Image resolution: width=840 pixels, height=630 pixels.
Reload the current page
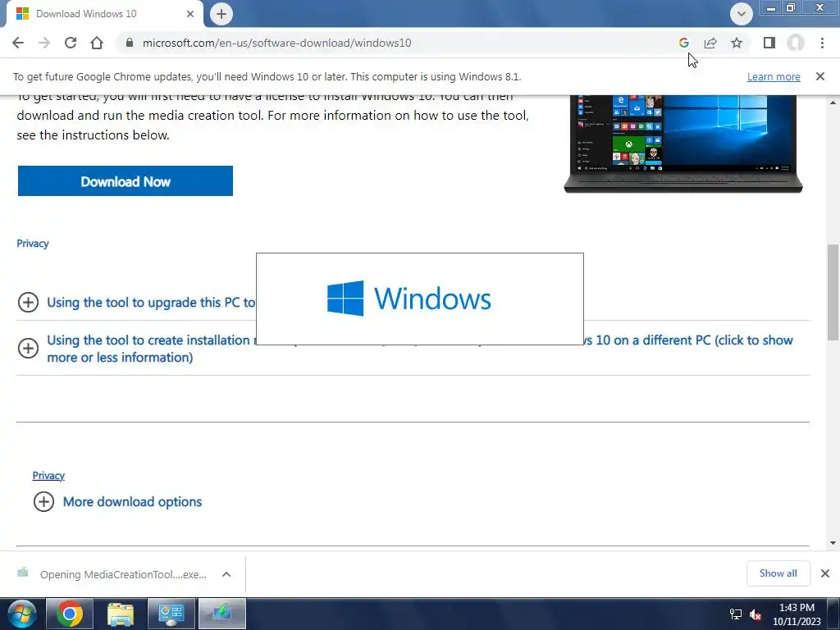click(x=71, y=43)
